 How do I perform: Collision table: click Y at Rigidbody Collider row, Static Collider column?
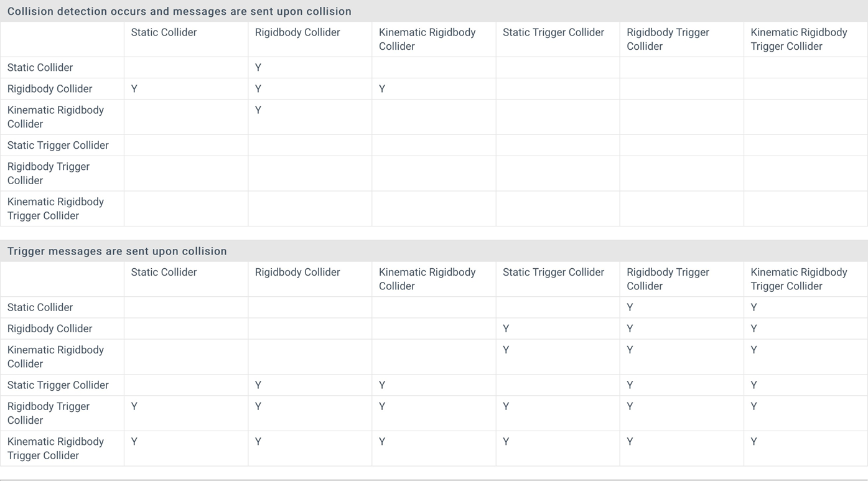134,89
